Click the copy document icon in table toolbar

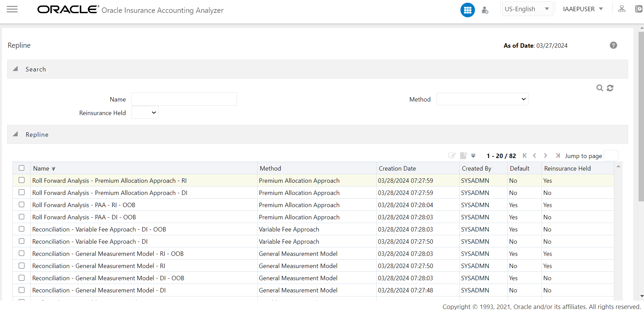coord(463,156)
